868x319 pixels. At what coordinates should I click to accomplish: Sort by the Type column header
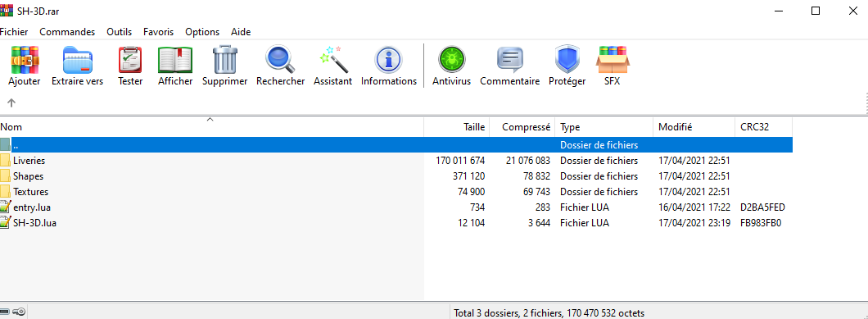(x=604, y=127)
